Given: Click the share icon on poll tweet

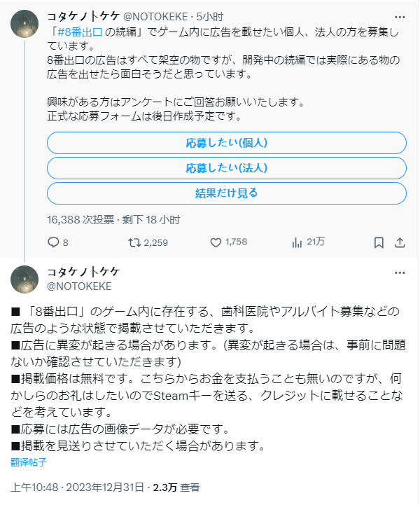Looking at the screenshot, I should tap(400, 242).
